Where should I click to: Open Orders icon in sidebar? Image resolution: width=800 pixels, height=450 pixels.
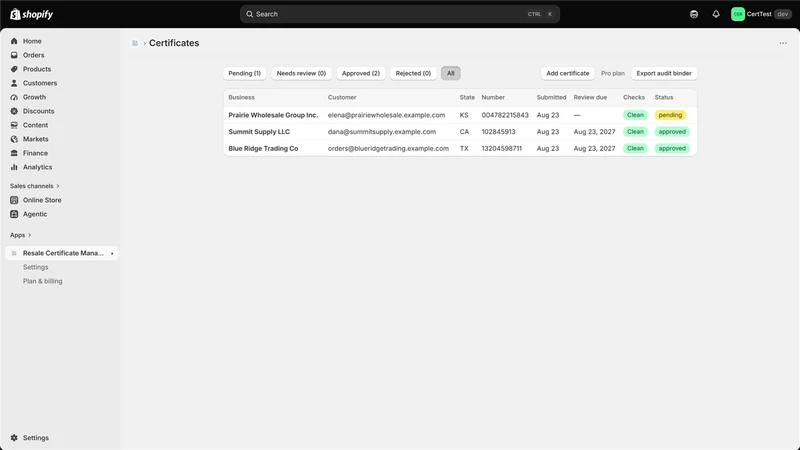tap(14, 55)
